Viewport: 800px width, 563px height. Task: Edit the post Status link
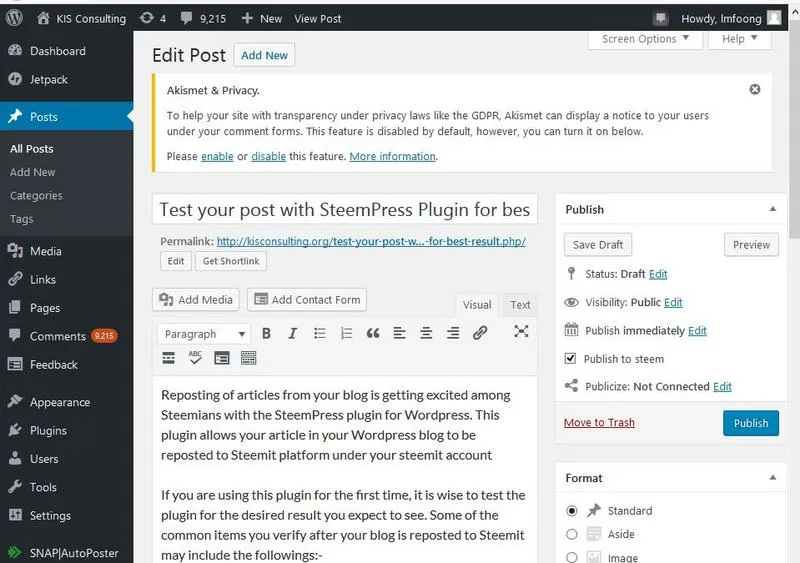658,274
